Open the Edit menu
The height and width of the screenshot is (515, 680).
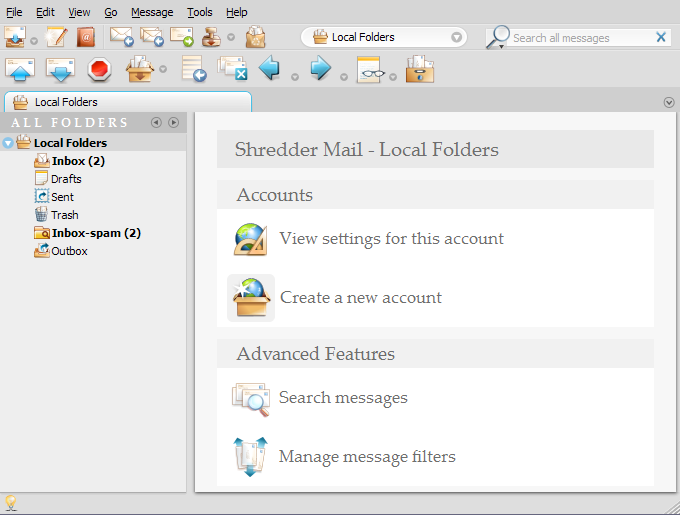point(45,12)
